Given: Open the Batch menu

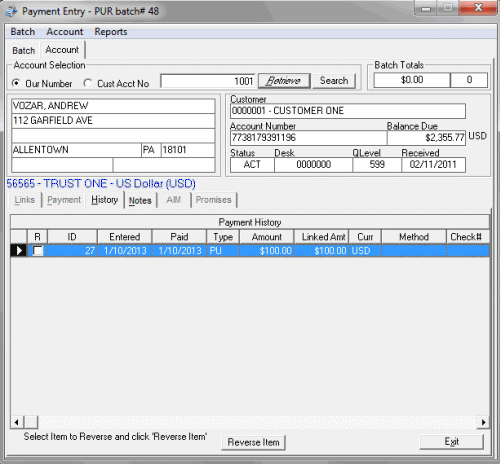Looking at the screenshot, I should (x=23, y=32).
